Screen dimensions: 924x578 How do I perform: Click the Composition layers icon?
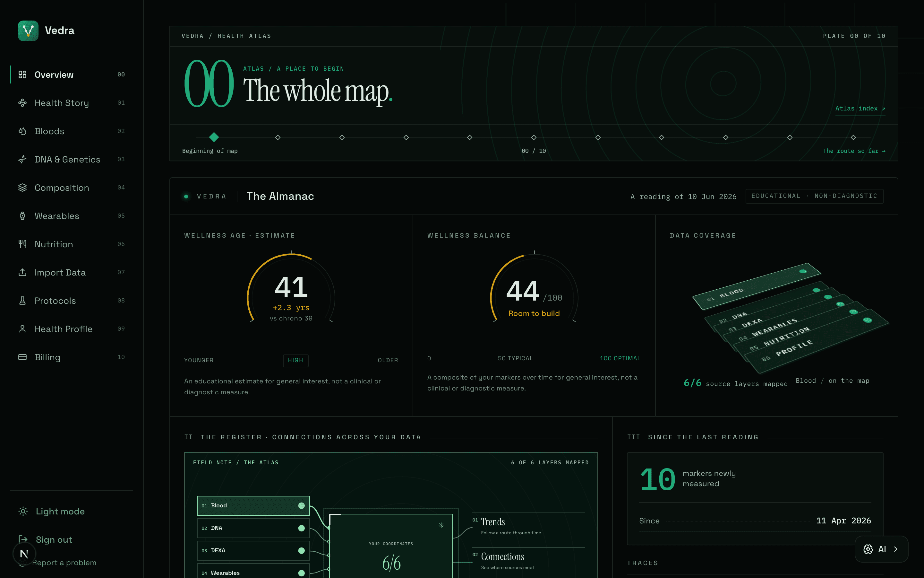pyautogui.click(x=22, y=188)
